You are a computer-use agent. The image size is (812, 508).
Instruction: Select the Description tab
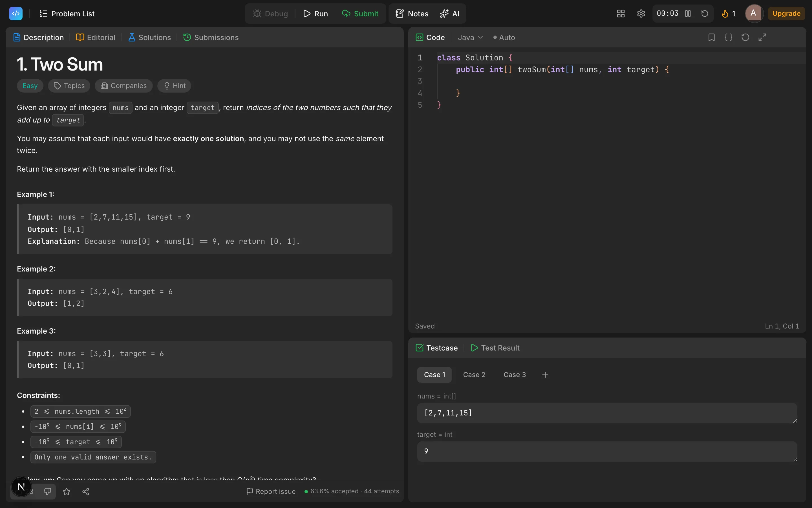[x=39, y=37]
